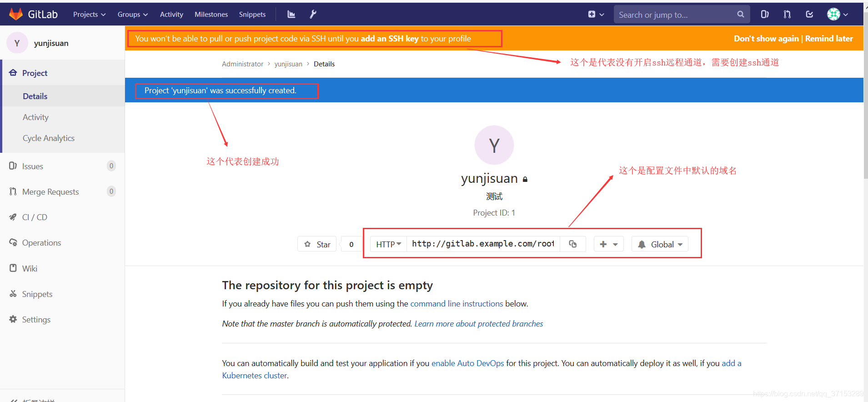
Task: Click the GitLab fox logo
Action: [16, 14]
